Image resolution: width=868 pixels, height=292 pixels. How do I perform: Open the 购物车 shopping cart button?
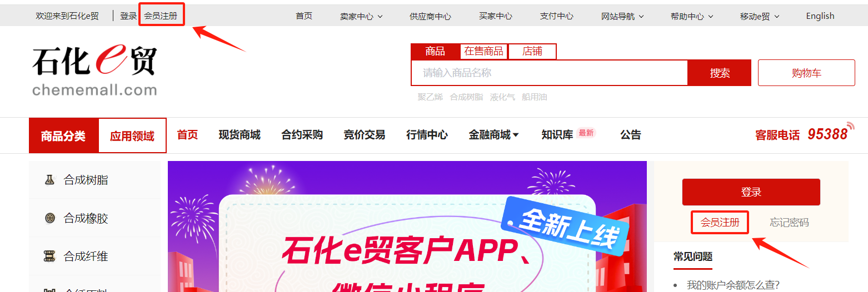(x=806, y=73)
